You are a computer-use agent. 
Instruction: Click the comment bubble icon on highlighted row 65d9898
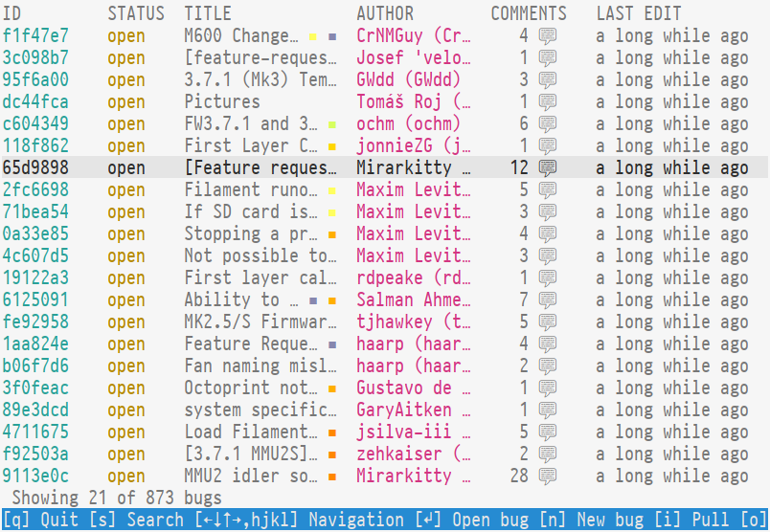click(x=548, y=168)
